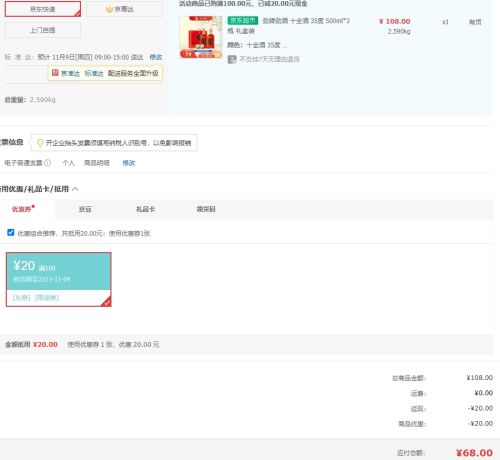
Task: Click 商品明细 invoice content text
Action: (97, 163)
